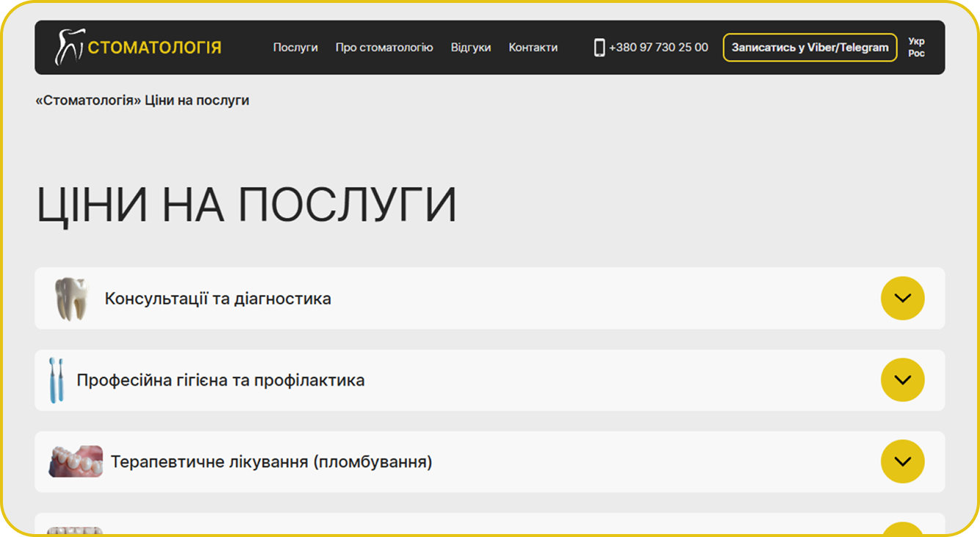Switch language to Рос
980x537 pixels.
coord(916,54)
